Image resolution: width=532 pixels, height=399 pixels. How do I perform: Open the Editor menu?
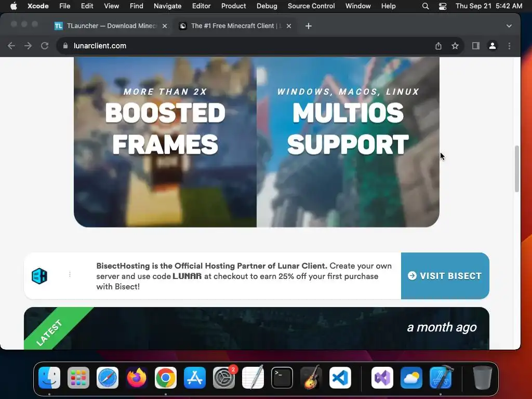pos(201,6)
